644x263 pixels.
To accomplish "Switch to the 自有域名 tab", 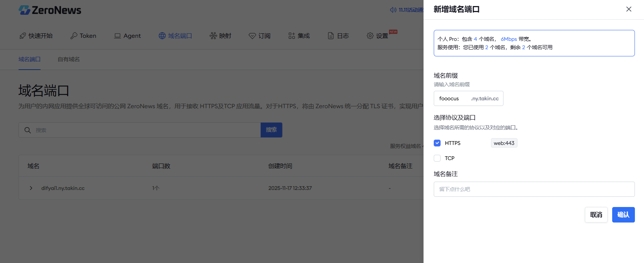I will tap(69, 59).
